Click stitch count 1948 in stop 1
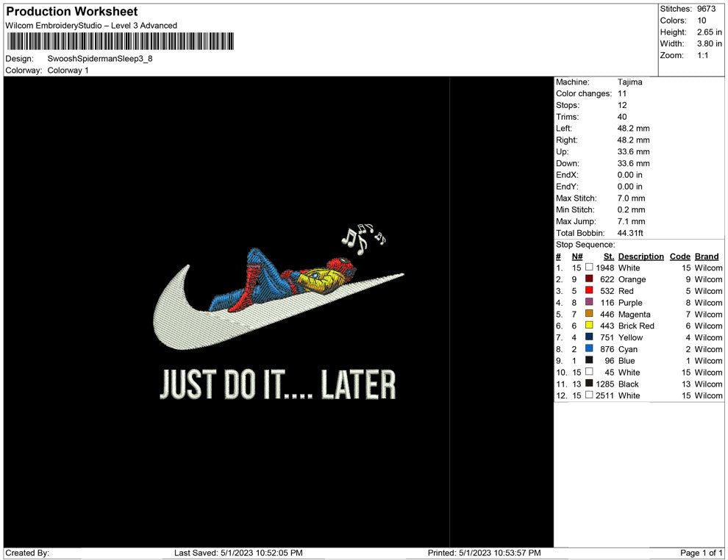The image size is (728, 560). click(x=605, y=268)
